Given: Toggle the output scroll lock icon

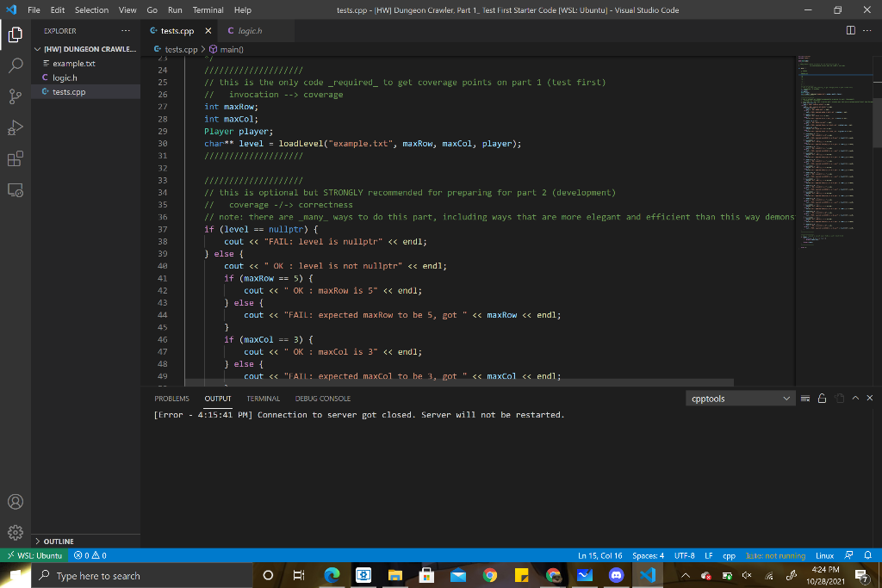Looking at the screenshot, I should pyautogui.click(x=822, y=399).
